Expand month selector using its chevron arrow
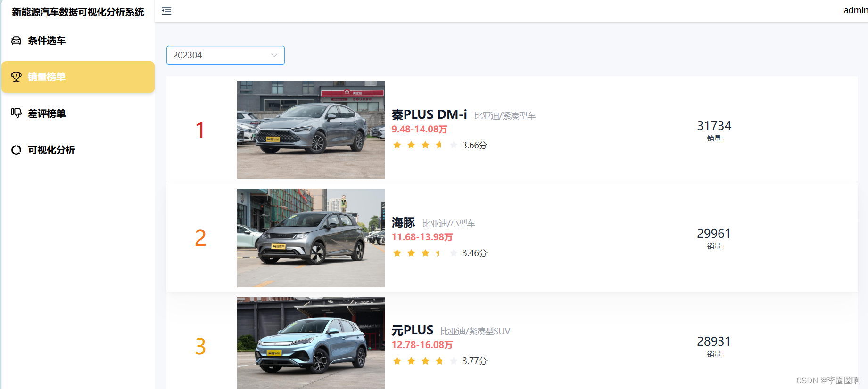The width and height of the screenshot is (868, 389). [274, 55]
